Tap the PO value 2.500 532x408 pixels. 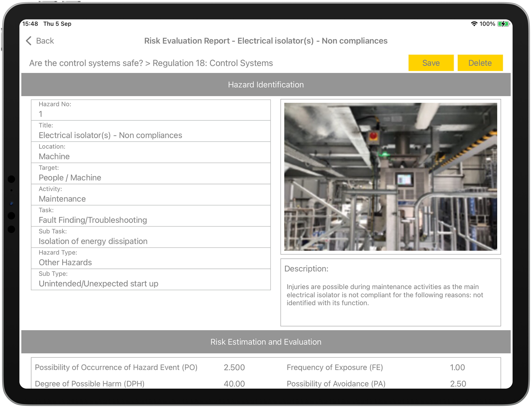[x=234, y=367]
